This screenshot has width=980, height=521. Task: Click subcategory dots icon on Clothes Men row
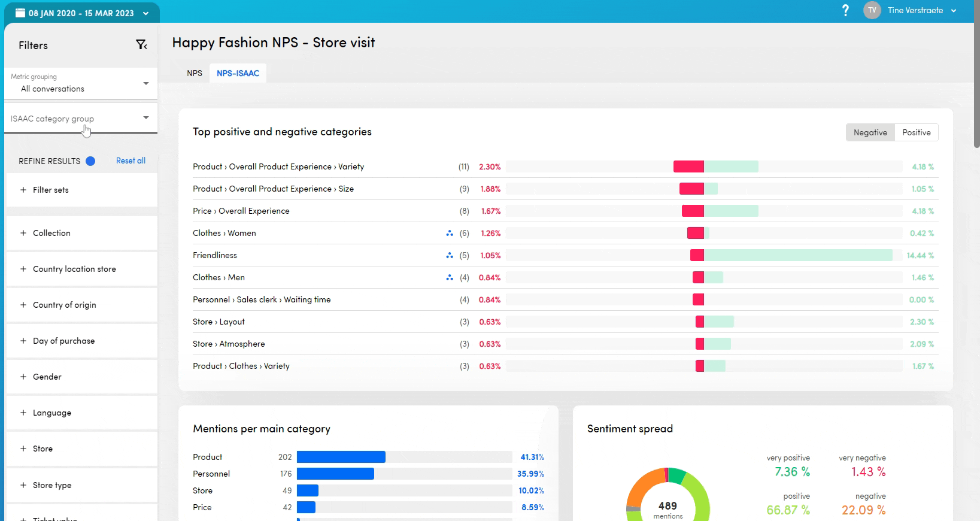point(450,278)
